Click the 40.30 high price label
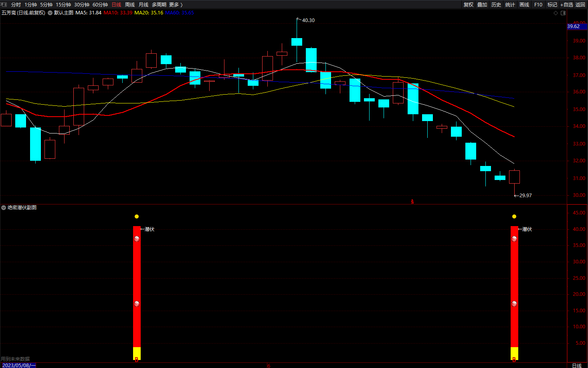Screen dimensions: 588x368 (x=308, y=20)
